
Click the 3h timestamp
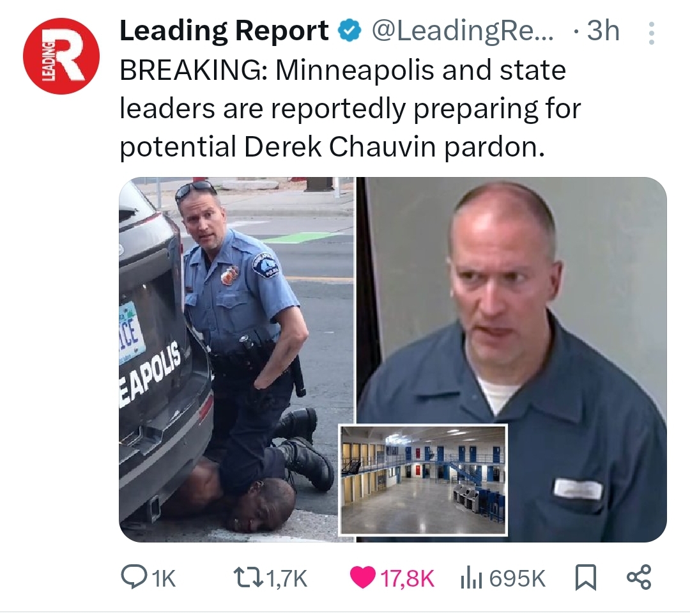(x=603, y=31)
